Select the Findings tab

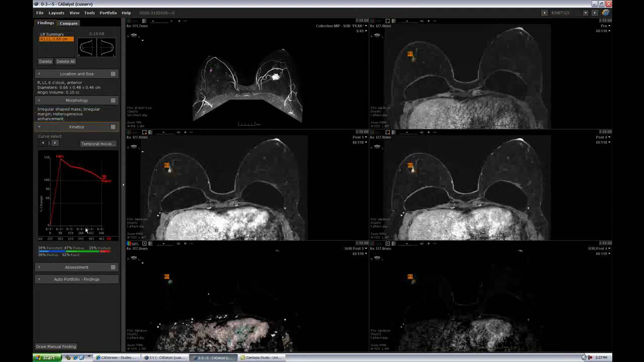pos(45,23)
